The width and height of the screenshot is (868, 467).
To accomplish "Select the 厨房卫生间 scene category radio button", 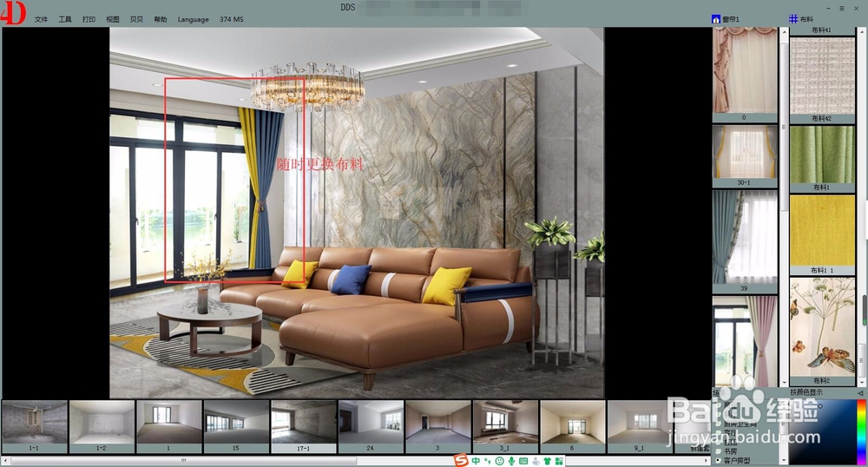I will point(719,424).
